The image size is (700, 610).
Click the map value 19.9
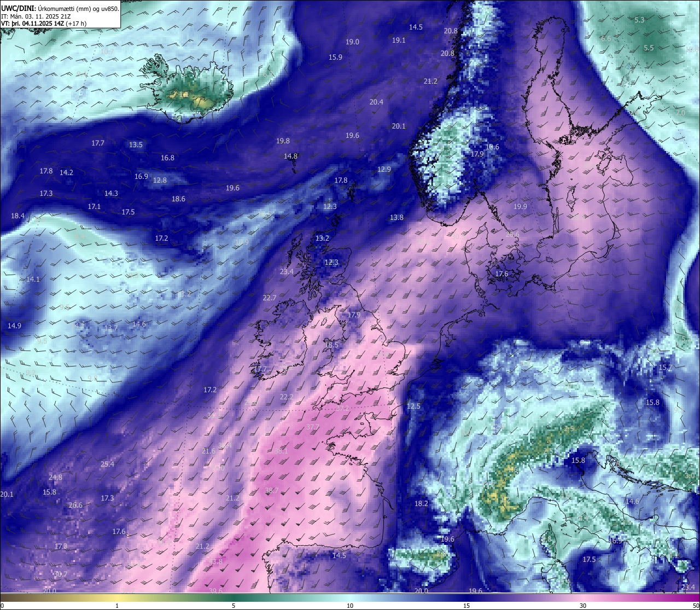tap(520, 207)
